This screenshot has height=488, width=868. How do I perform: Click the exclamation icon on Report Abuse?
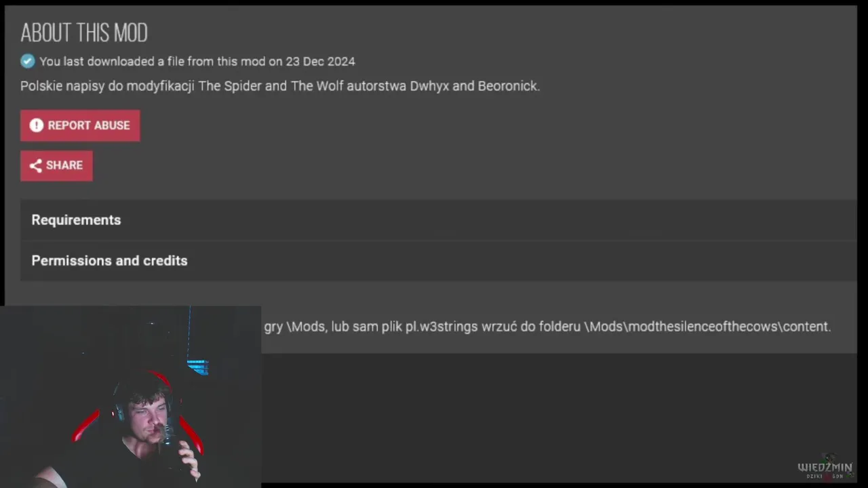[37, 125]
